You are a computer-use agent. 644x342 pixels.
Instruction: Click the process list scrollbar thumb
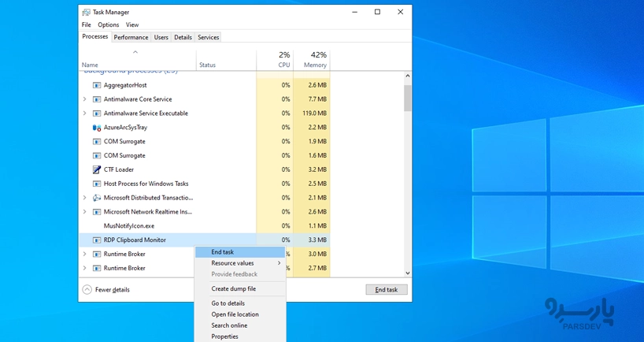(x=408, y=98)
